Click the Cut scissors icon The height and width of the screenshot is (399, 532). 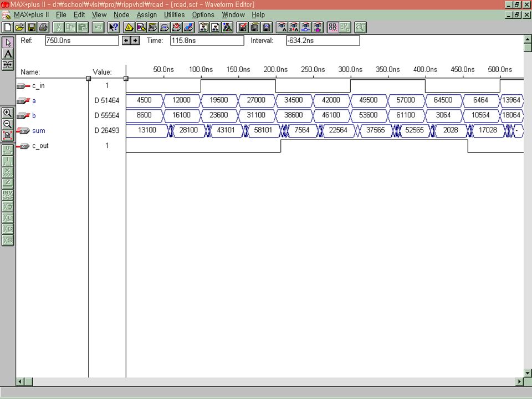pyautogui.click(x=58, y=27)
